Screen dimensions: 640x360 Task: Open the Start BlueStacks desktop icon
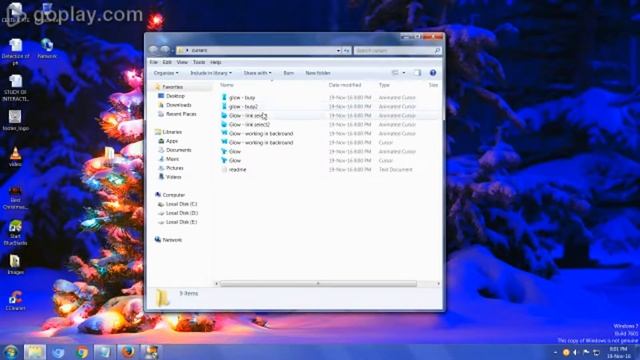click(16, 233)
